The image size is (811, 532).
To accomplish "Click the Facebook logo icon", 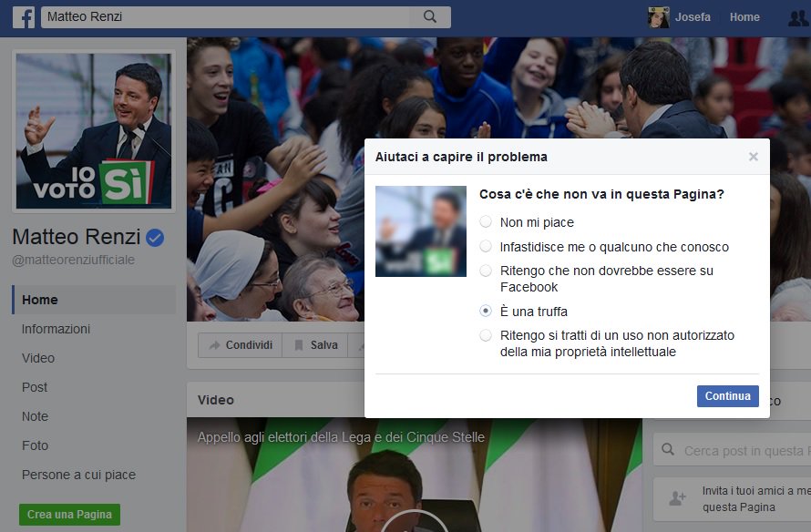I will [x=24, y=17].
